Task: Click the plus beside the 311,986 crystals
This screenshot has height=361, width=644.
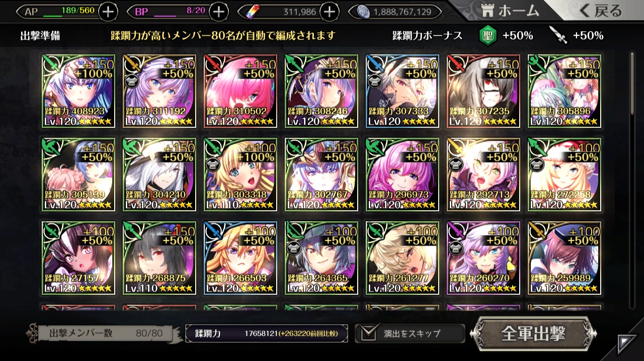Action: 329,11
